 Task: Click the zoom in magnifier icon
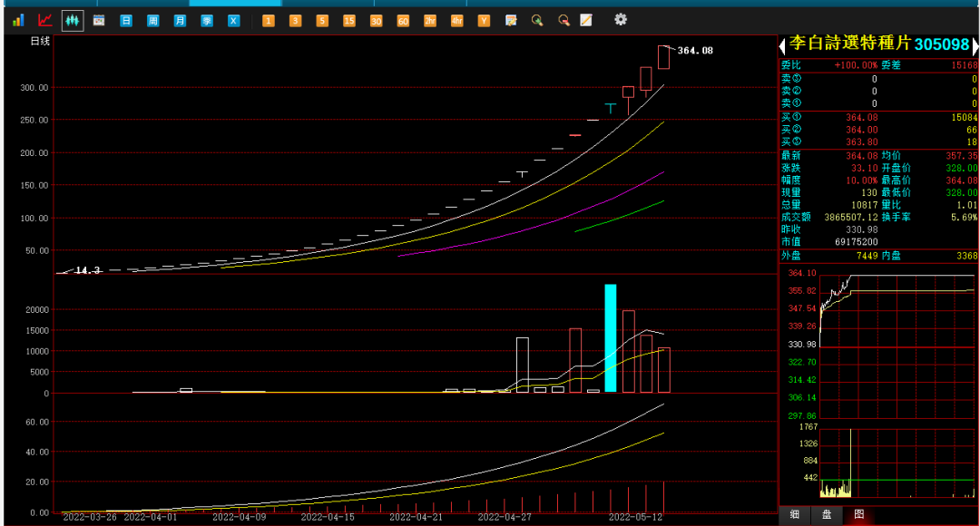pyautogui.click(x=537, y=21)
